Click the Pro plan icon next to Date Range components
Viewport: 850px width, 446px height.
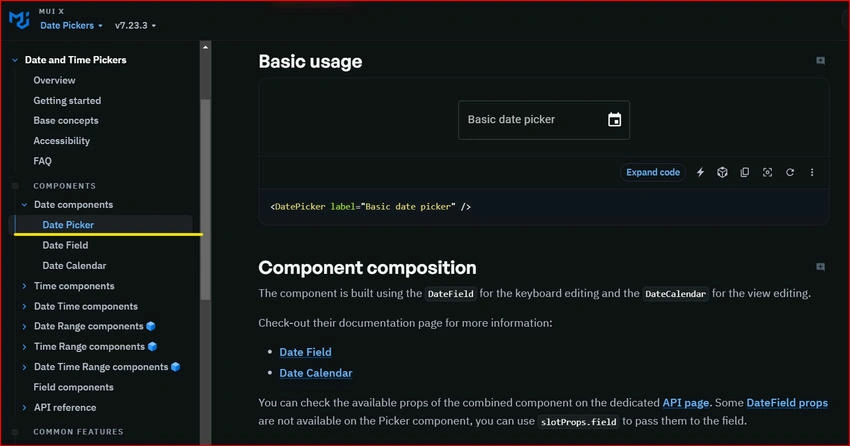(x=151, y=326)
